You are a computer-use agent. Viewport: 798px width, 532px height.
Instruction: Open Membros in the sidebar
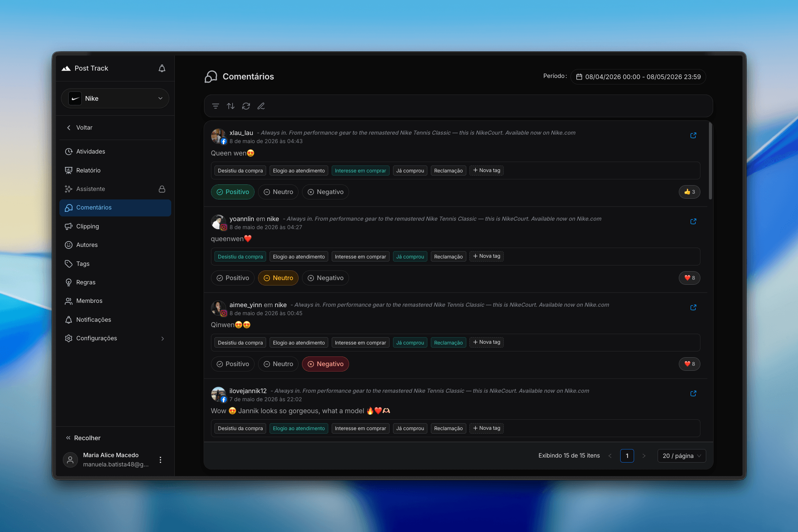pos(115,301)
